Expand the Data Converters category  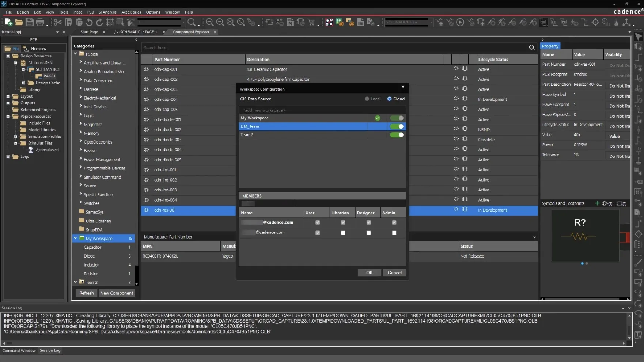coord(80,80)
